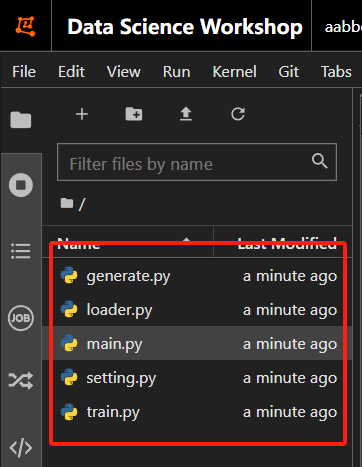Click the root folder breadcrumb
Image resolution: width=362 pixels, height=467 pixels.
coord(73,204)
